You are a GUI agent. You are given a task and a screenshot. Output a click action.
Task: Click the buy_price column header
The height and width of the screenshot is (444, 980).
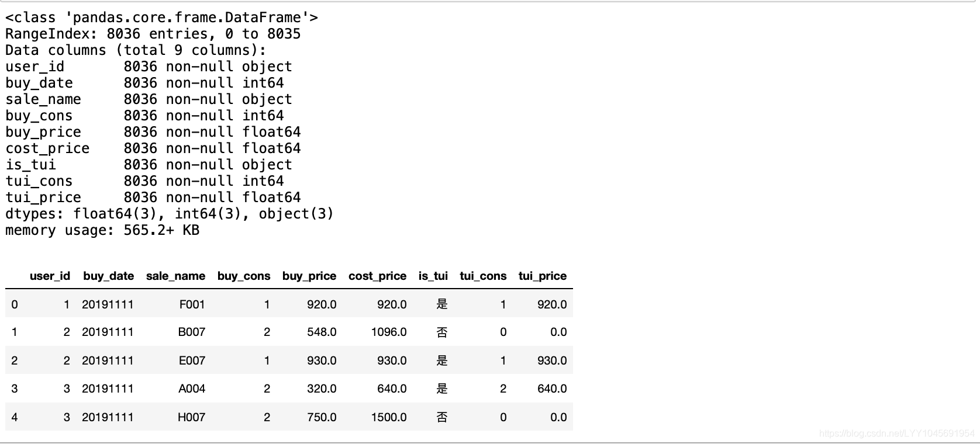coord(309,276)
